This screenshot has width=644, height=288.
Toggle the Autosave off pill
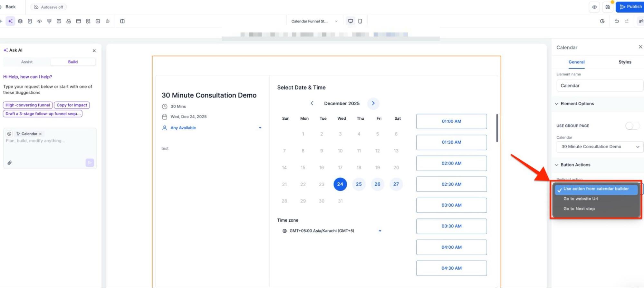[x=49, y=7]
